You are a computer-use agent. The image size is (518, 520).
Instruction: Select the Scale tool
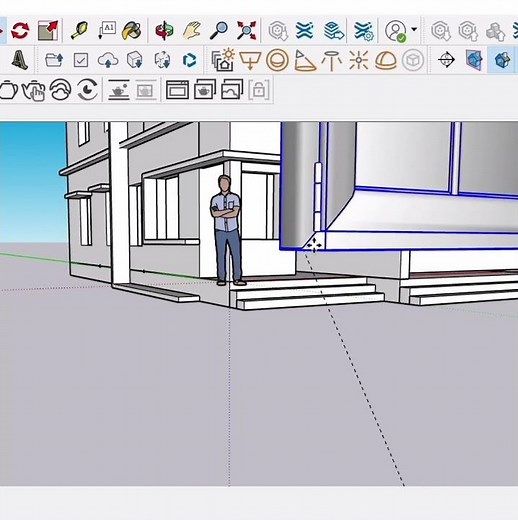48,31
